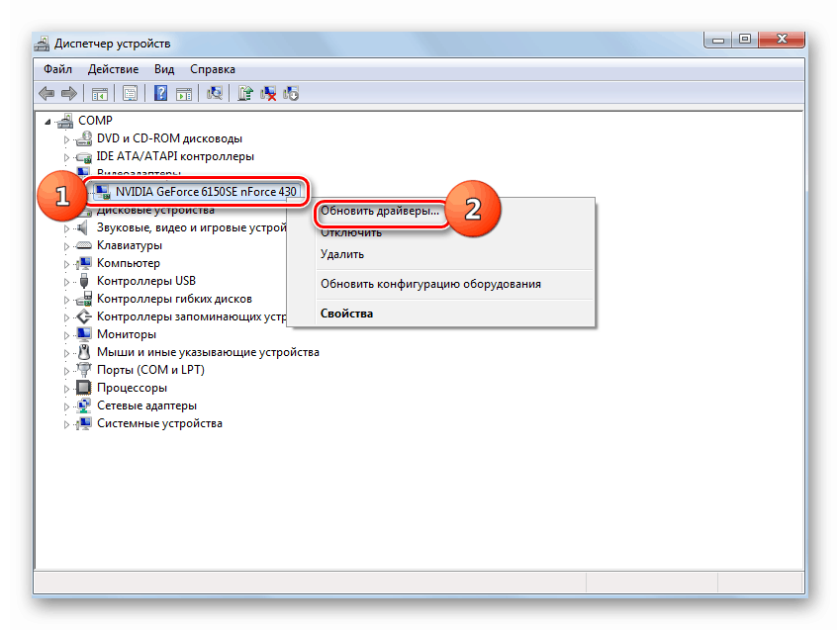Select the Процессоры tree item
This screenshot has height=630, width=840.
pos(132,389)
